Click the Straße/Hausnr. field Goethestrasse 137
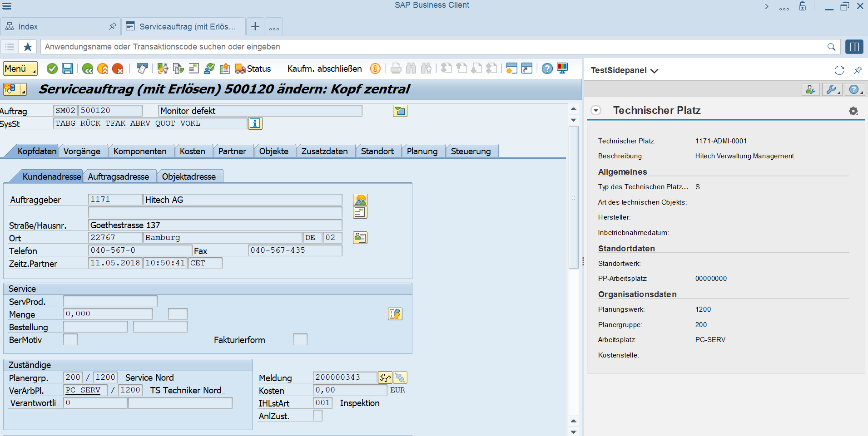 [215, 225]
